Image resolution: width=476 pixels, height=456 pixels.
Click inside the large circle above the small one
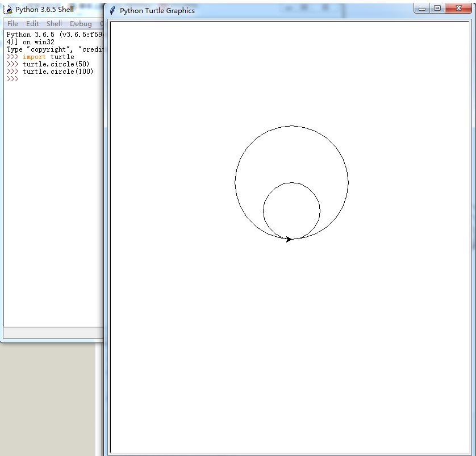291,153
